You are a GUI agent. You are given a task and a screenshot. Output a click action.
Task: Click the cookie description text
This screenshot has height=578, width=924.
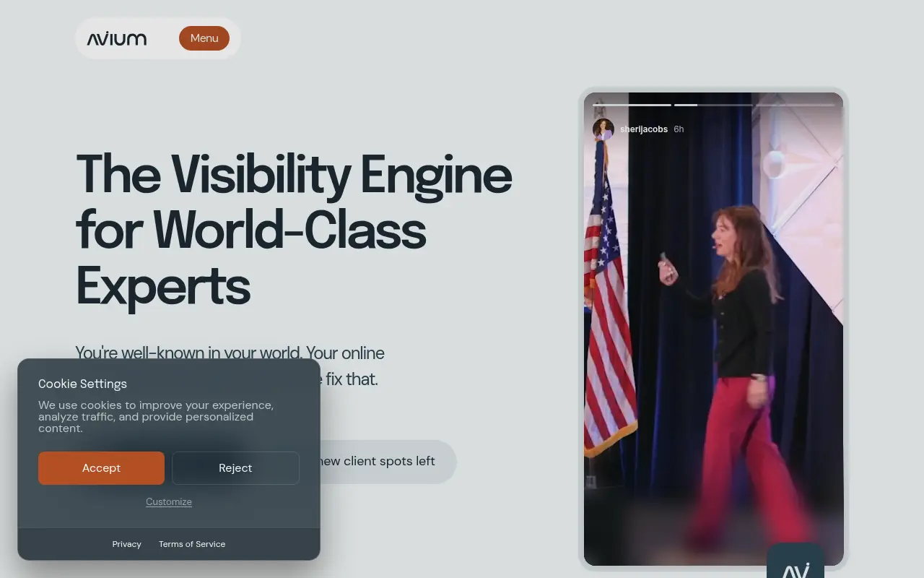[x=156, y=417]
